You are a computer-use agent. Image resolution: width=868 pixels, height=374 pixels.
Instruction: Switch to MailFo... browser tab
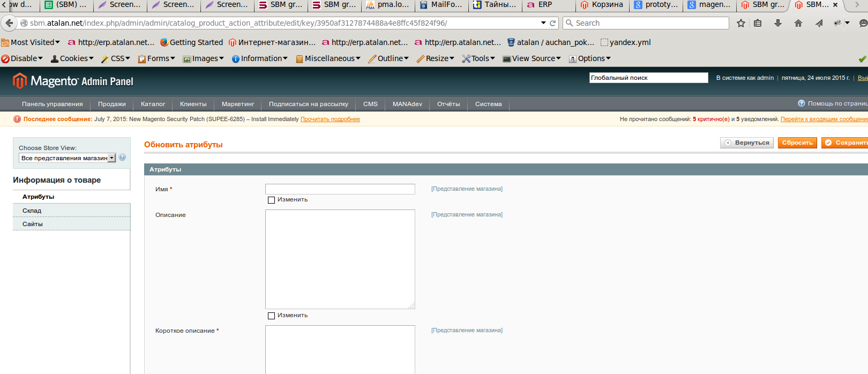coord(442,5)
